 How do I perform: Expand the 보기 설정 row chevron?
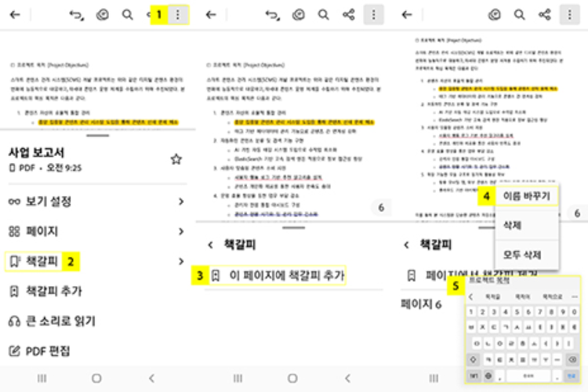point(181,201)
